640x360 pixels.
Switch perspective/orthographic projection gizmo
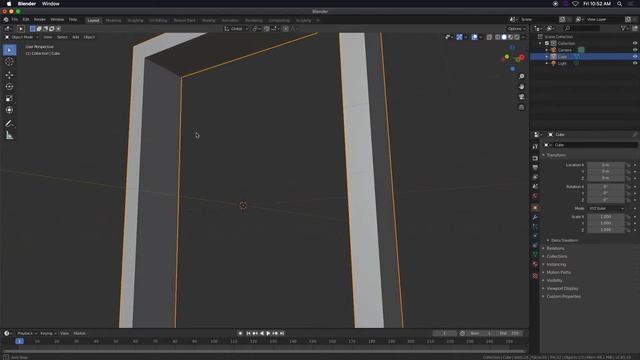521,107
